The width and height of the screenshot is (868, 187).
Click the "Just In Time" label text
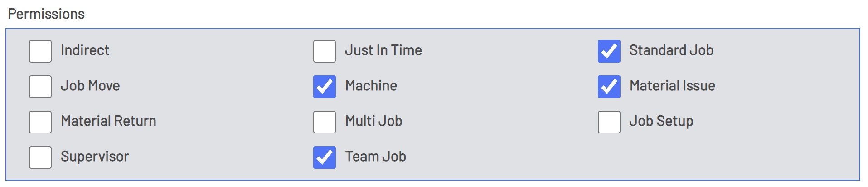click(383, 50)
